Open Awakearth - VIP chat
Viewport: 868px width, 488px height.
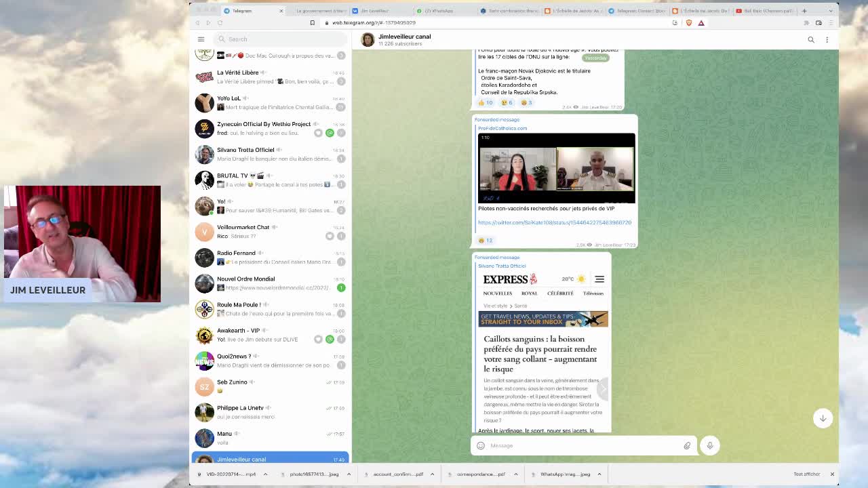click(x=271, y=334)
